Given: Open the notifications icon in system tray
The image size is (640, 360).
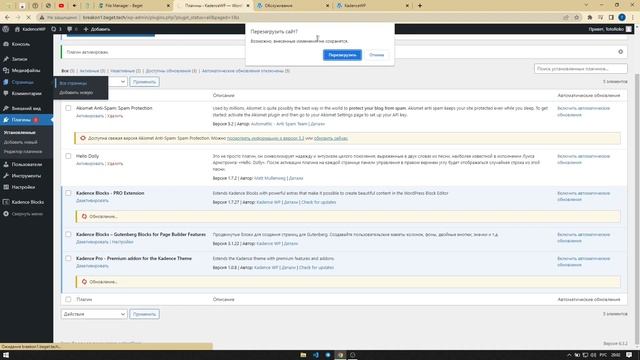Looking at the screenshot, I should point(629,355).
